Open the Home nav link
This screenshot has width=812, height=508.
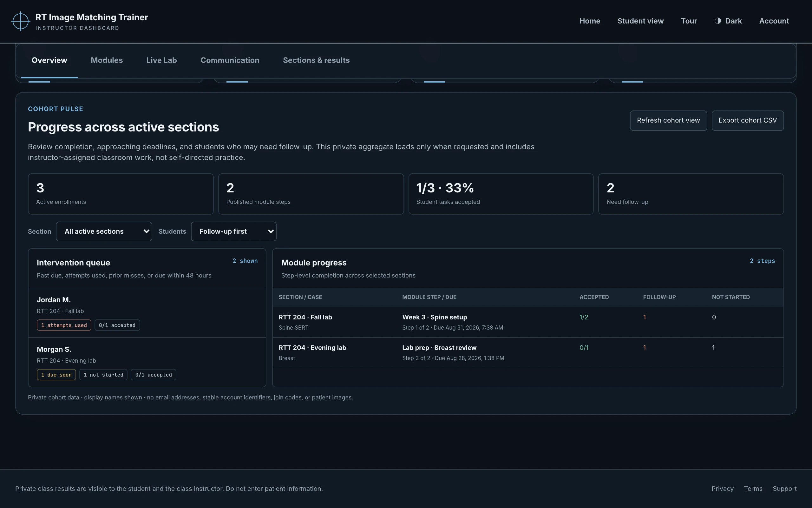590,21
